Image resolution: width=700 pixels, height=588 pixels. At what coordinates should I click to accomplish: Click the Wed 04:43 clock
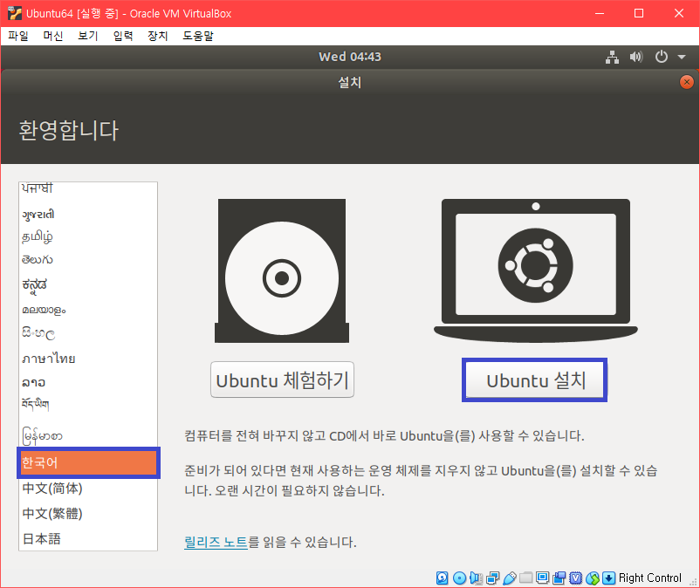coord(350,57)
